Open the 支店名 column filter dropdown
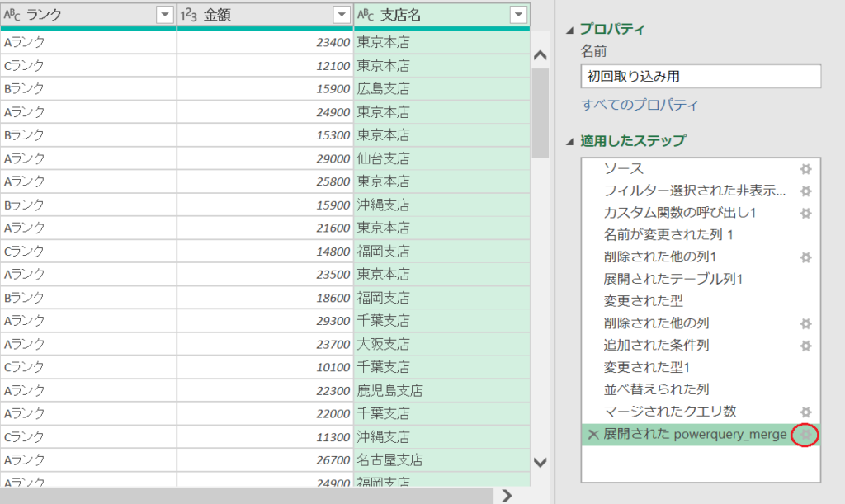The height and width of the screenshot is (504, 845). point(519,14)
